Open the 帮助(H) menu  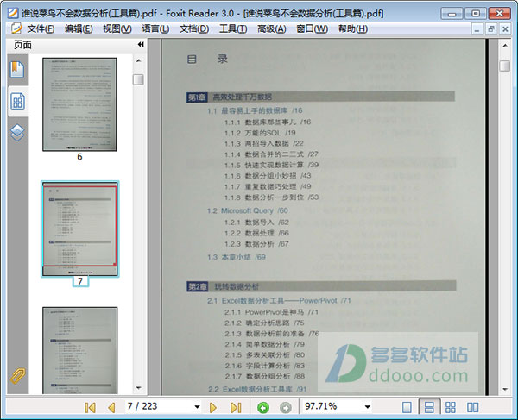(353, 29)
